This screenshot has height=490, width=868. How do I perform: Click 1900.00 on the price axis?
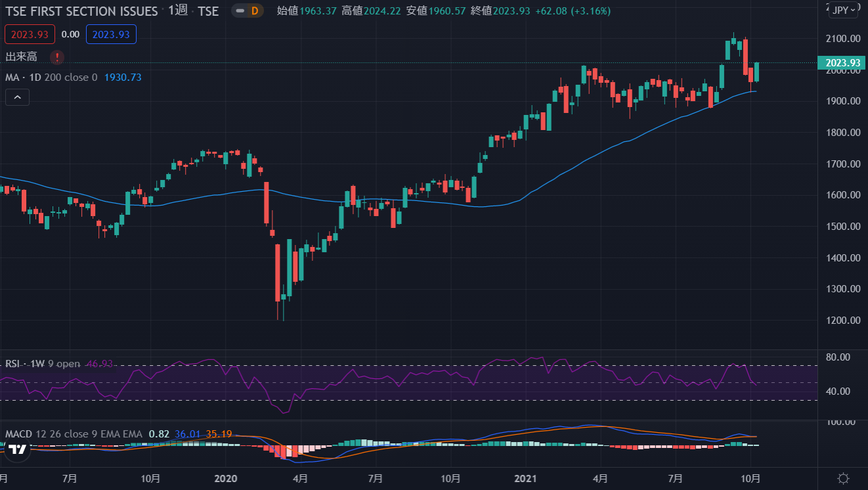[842, 101]
